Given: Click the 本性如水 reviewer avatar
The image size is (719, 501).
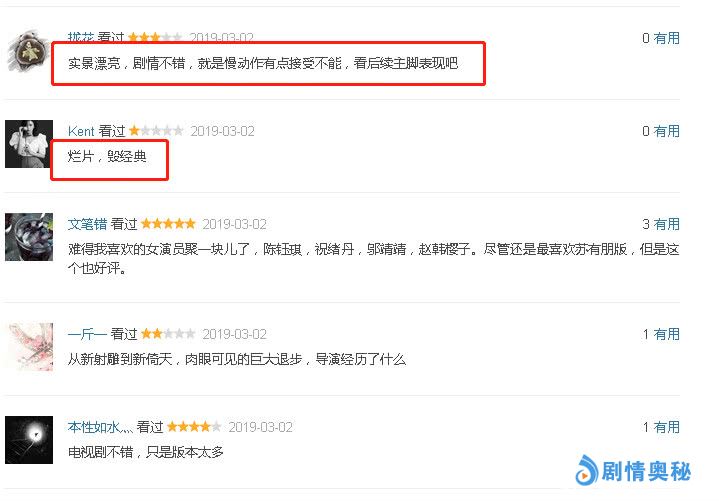Looking at the screenshot, I should click(x=28, y=440).
